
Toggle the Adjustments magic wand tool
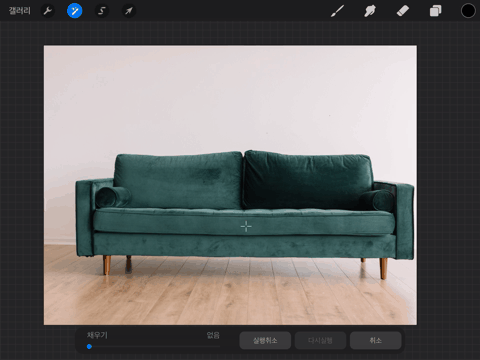pyautogui.click(x=75, y=11)
